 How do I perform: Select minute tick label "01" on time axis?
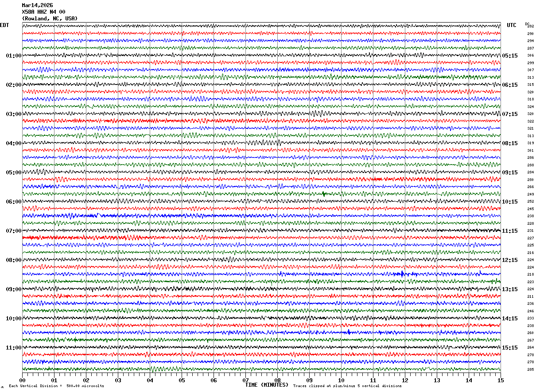pyautogui.click(x=54, y=380)
